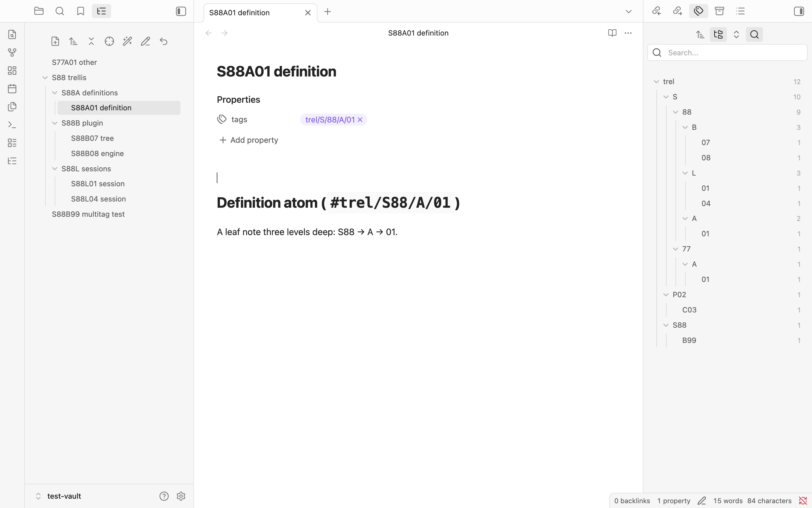Switch vault via test-vault selector
This screenshot has height=508, width=812.
59,496
